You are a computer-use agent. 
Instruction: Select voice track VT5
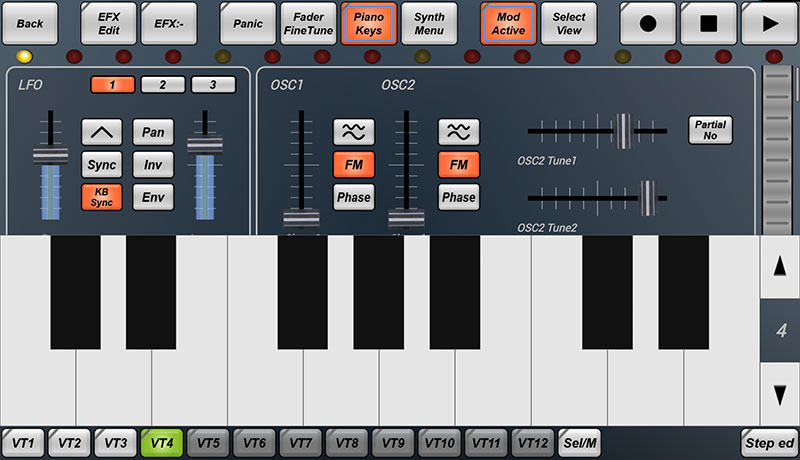click(x=208, y=443)
